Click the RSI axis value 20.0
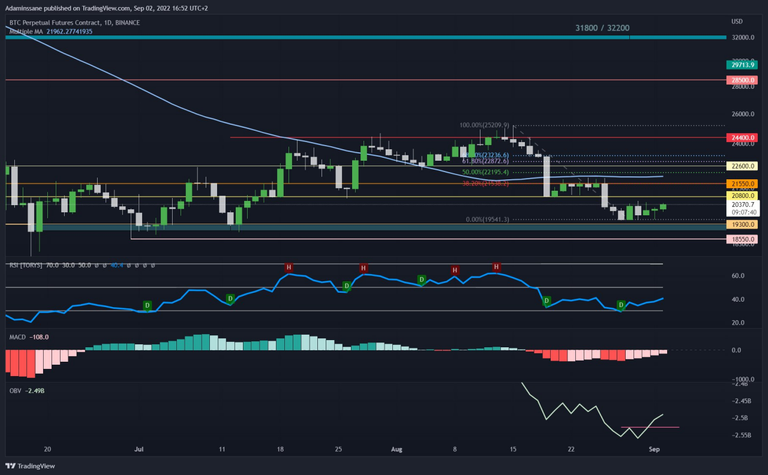 click(x=738, y=323)
